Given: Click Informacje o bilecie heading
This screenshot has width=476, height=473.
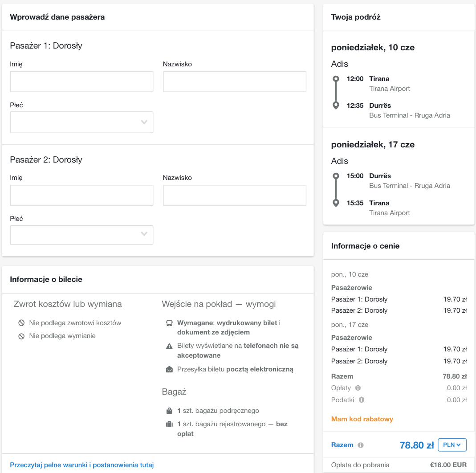Looking at the screenshot, I should (x=46, y=279).
